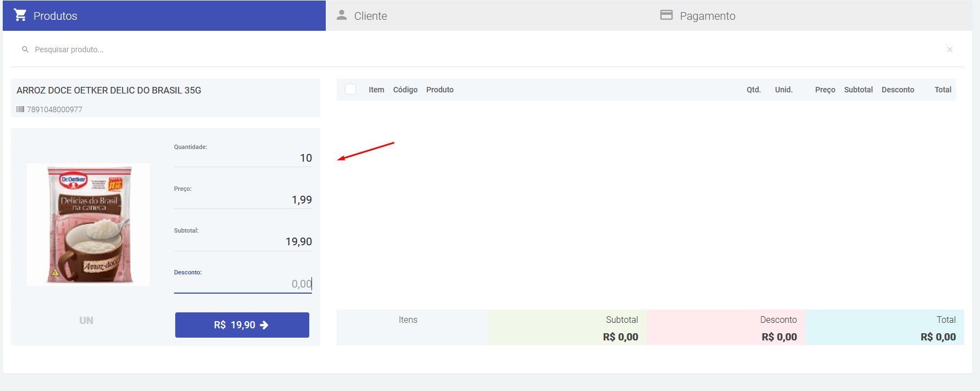This screenshot has height=391, width=980.
Task: Click the person icon beside Cliente
Action: (x=342, y=15)
